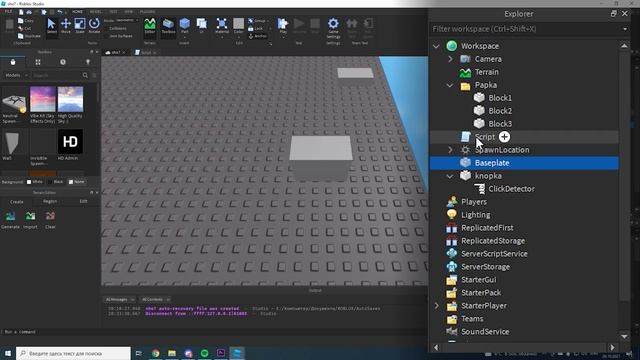Viewport: 640px width, 360px height.
Task: Open the Windows Start menu
Action: point(8,353)
